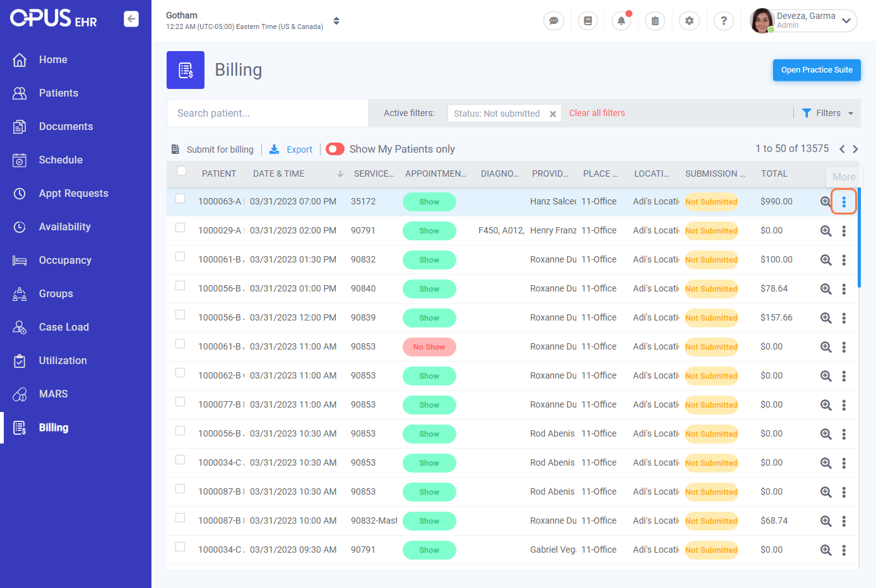Select the checkbox for patient 1000063-A
The height and width of the screenshot is (588, 876).
[x=181, y=199]
